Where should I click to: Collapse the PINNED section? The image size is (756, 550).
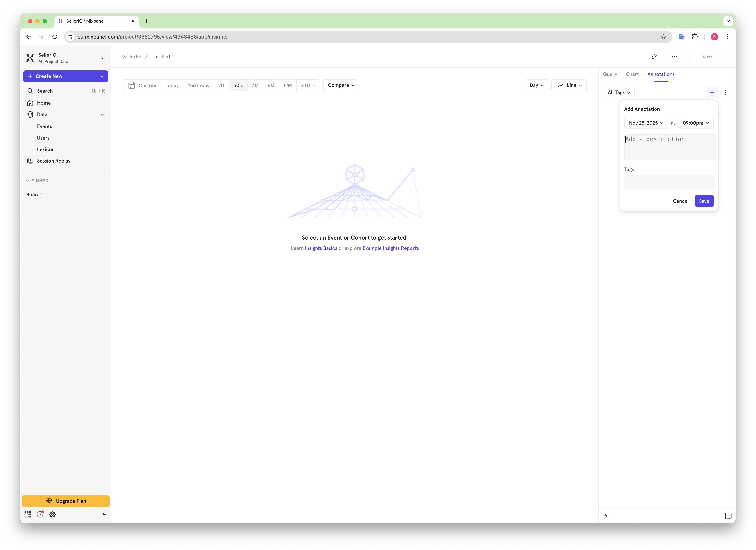(x=27, y=181)
